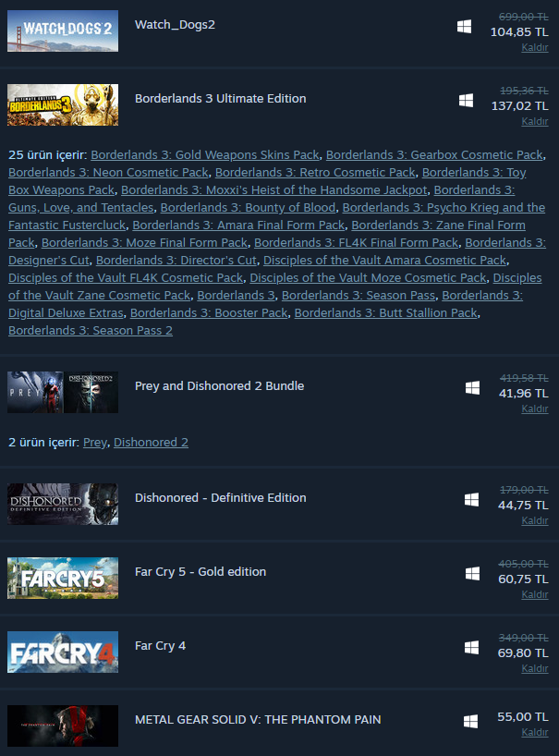
Task: Remove Watch_Dogs2 via its Kaldır link
Action: (535, 47)
